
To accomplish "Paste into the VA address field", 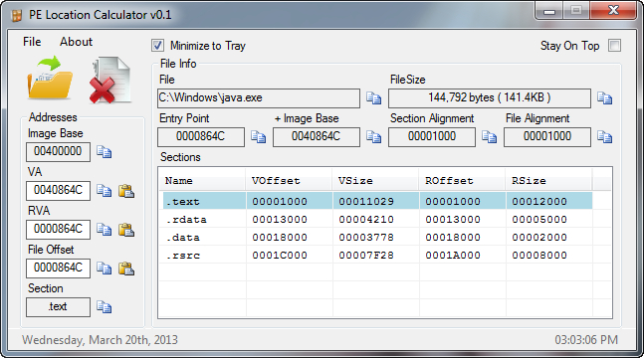I will 126,191.
